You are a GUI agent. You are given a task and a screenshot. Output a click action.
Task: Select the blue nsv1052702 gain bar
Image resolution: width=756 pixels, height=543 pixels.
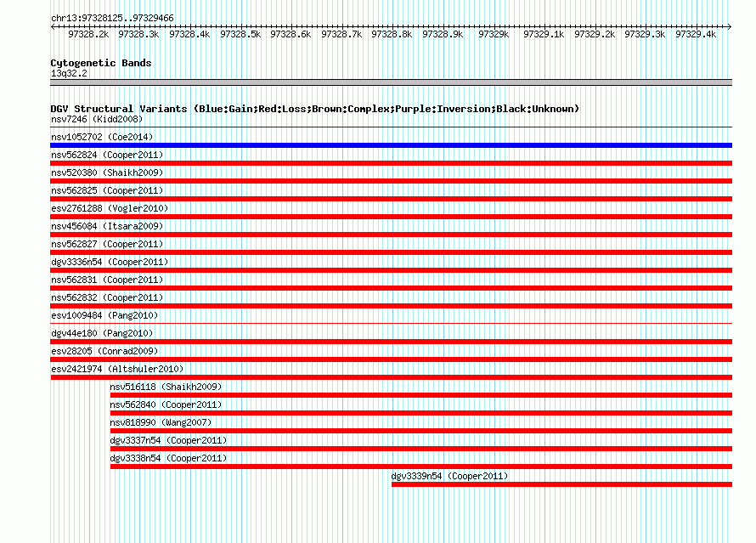click(391, 145)
